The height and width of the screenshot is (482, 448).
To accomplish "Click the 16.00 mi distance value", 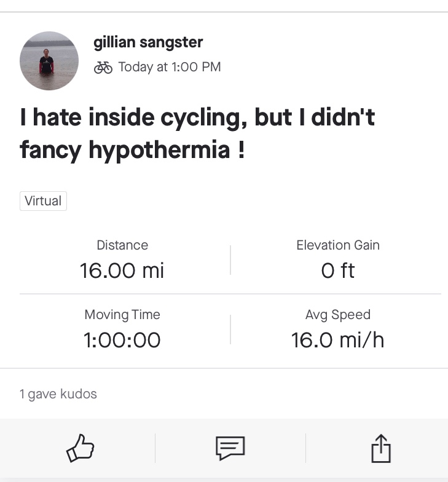I will 122,271.
